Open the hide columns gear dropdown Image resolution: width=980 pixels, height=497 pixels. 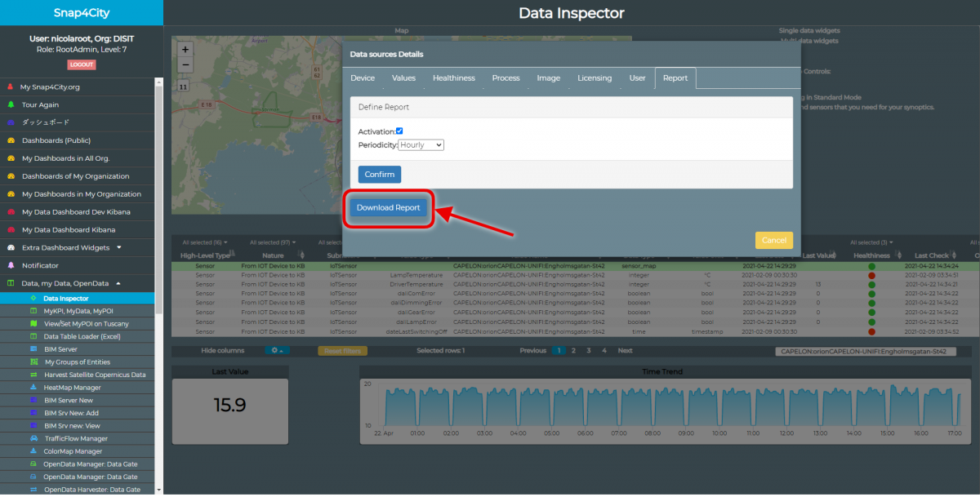pyautogui.click(x=277, y=351)
